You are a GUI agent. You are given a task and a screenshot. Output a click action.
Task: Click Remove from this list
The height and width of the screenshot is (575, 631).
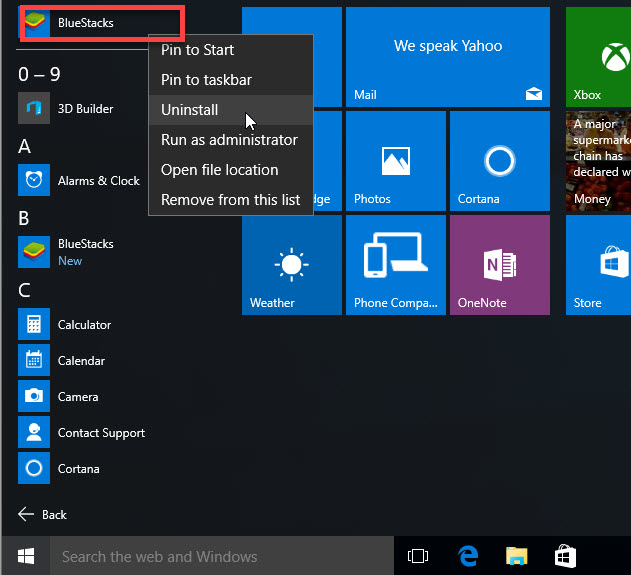(x=231, y=200)
